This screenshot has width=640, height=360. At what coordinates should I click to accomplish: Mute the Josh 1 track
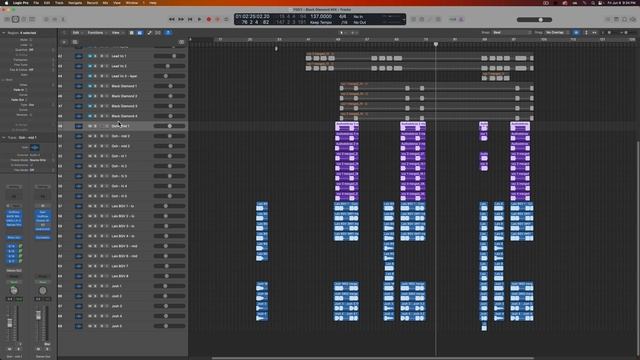tap(90, 286)
